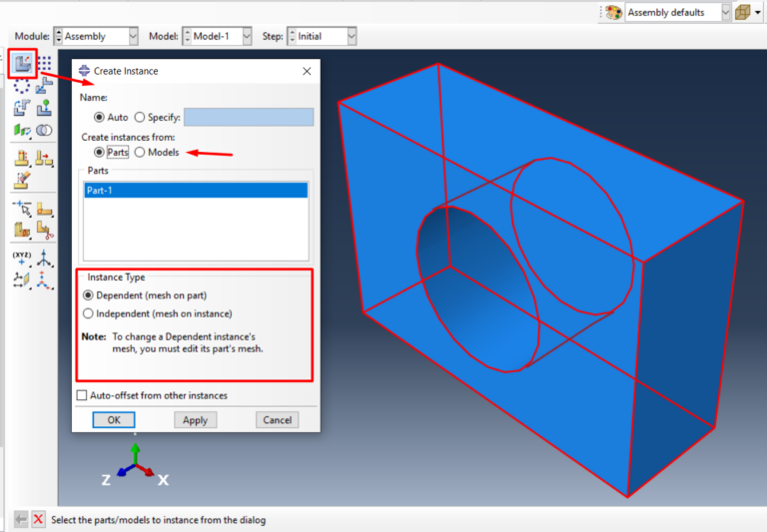The width and height of the screenshot is (767, 532).
Task: Choose Independent (mesh on instance) option
Action: click(x=88, y=313)
